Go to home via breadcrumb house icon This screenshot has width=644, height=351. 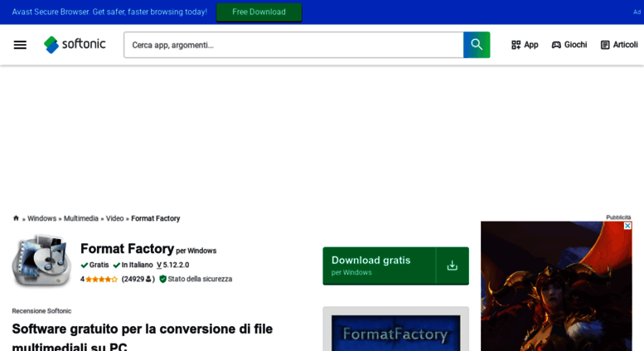point(16,218)
